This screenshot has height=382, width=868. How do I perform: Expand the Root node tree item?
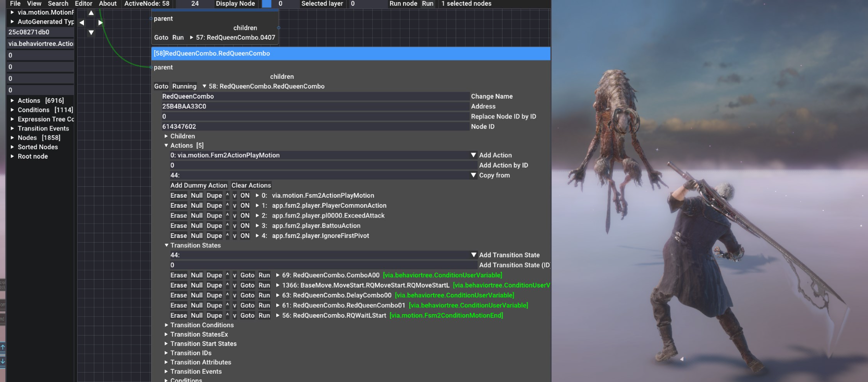(13, 157)
